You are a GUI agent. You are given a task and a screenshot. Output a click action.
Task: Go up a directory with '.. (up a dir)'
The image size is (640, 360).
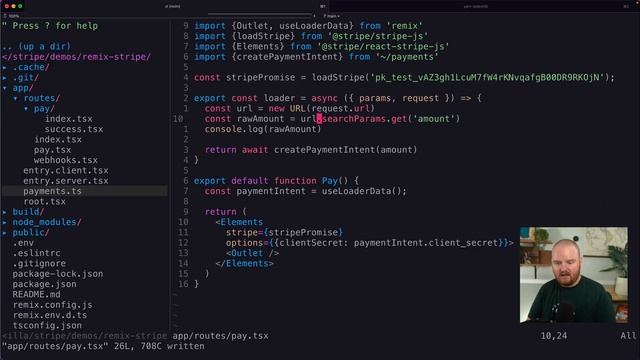click(36, 47)
